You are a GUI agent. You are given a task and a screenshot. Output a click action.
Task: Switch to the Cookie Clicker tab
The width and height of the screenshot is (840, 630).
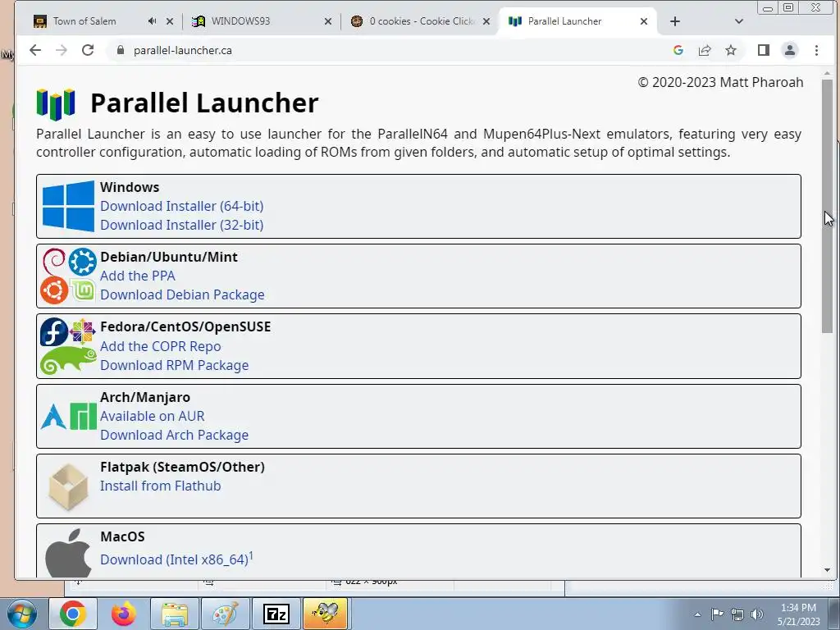point(422,21)
